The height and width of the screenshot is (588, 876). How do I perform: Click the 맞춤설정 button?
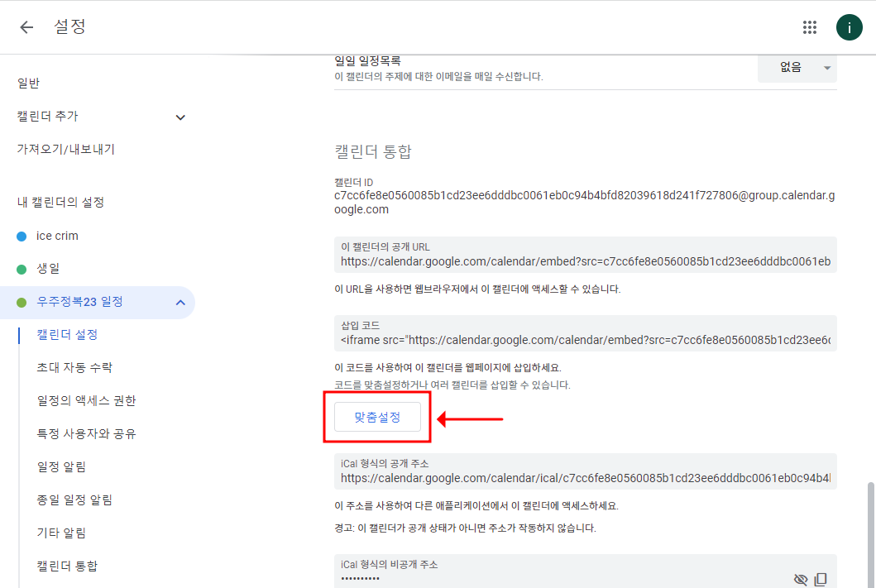(377, 418)
